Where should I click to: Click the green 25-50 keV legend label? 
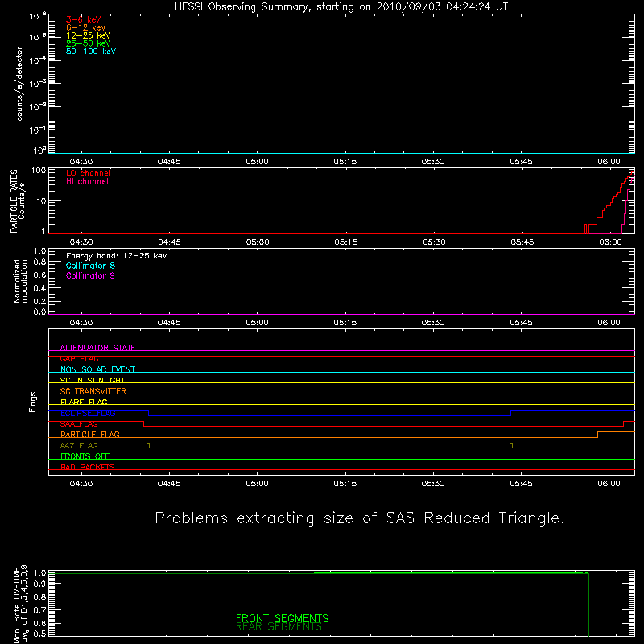[89, 43]
